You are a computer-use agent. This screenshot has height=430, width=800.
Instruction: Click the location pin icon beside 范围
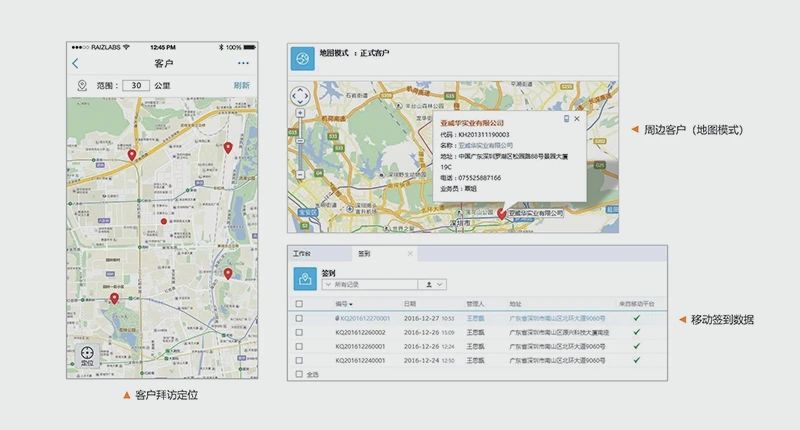pos(82,86)
